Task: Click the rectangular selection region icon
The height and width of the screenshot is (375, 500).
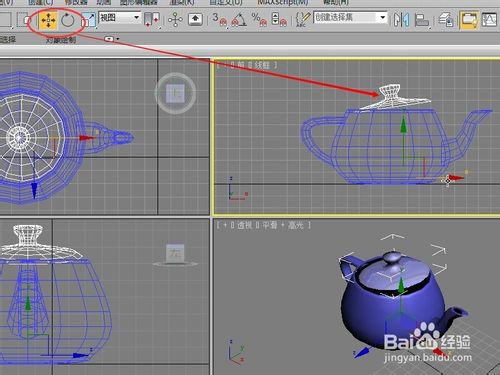Action: [x=5, y=20]
